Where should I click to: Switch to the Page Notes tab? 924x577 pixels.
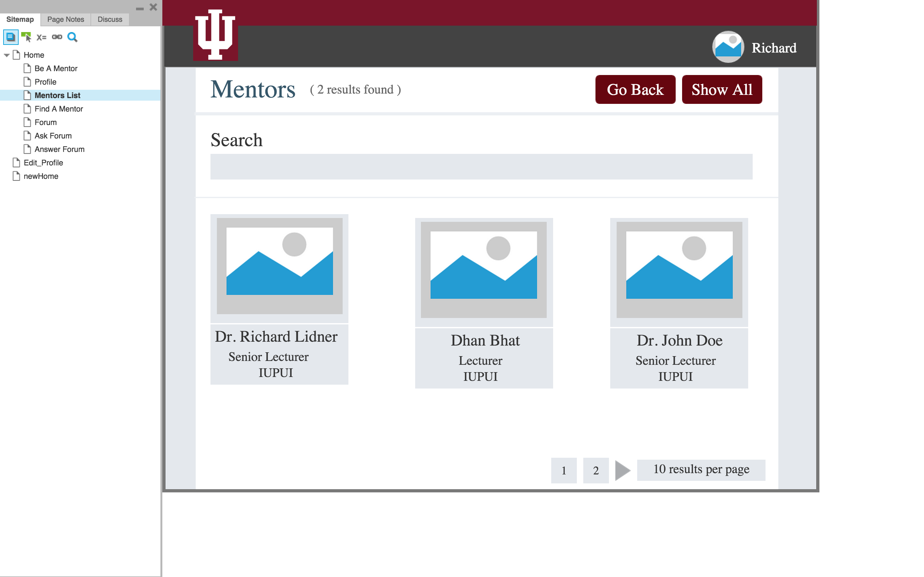click(x=65, y=19)
